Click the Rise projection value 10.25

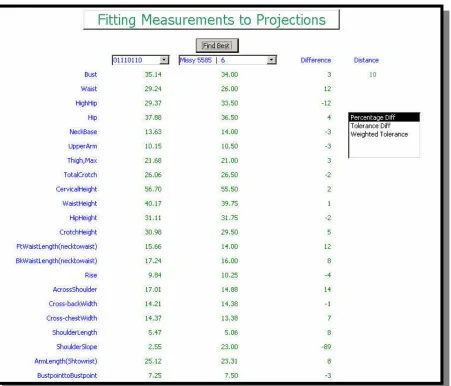pyautogui.click(x=230, y=275)
